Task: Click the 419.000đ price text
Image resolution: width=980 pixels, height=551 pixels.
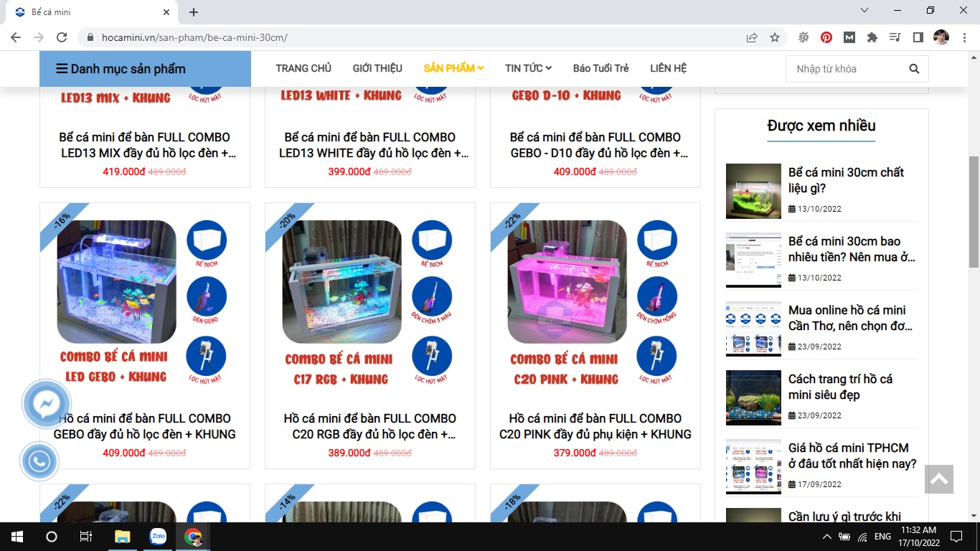Action: coord(123,171)
